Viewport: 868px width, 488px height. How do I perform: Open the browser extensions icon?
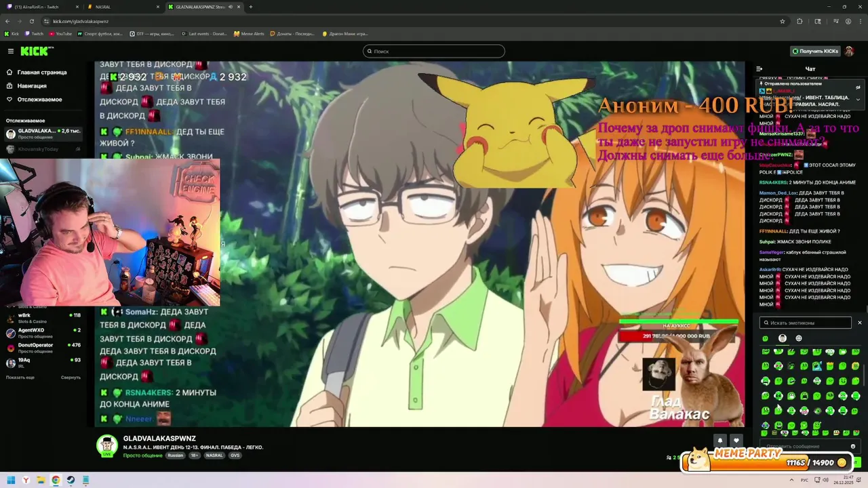[x=800, y=21]
